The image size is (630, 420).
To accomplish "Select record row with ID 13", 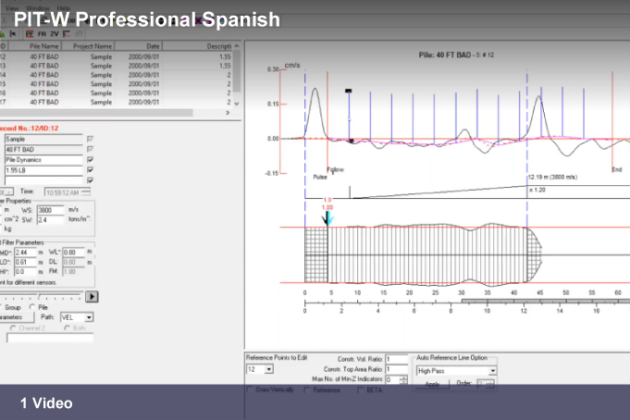I will coord(117,66).
